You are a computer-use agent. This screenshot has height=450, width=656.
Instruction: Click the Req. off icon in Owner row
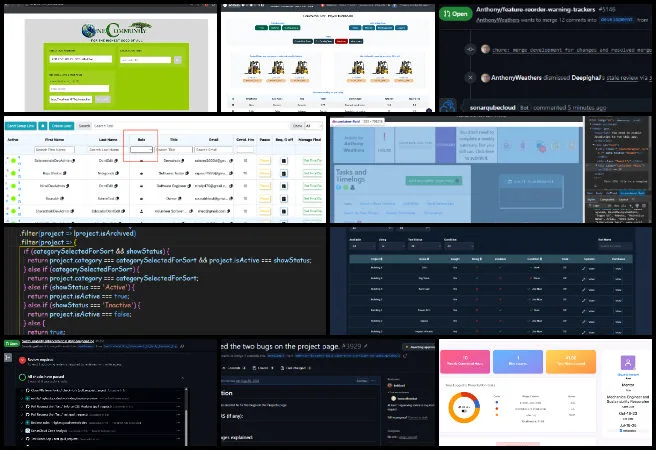tap(284, 199)
